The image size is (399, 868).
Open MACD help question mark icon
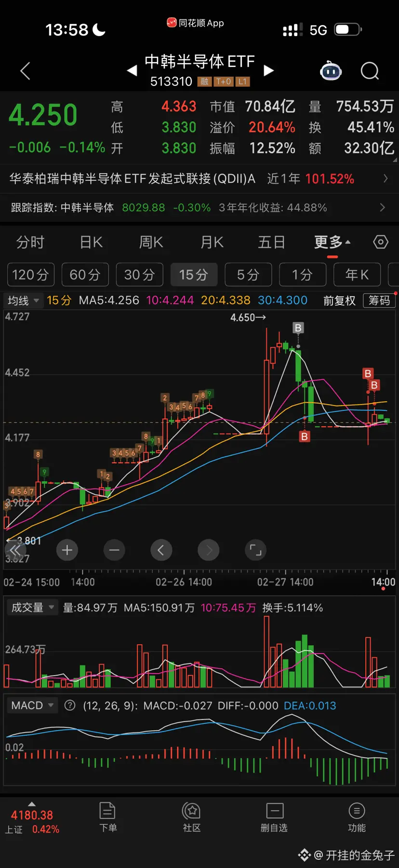click(x=70, y=705)
